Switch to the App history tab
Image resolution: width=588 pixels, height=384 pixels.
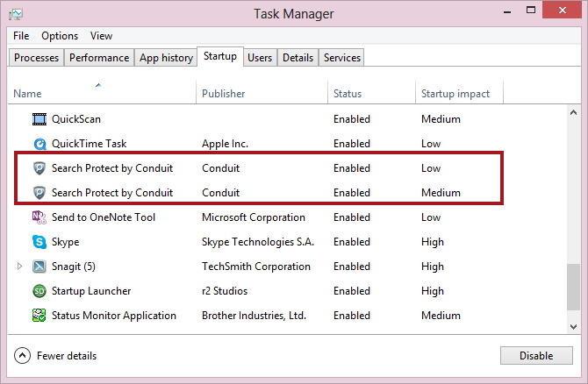pos(166,58)
